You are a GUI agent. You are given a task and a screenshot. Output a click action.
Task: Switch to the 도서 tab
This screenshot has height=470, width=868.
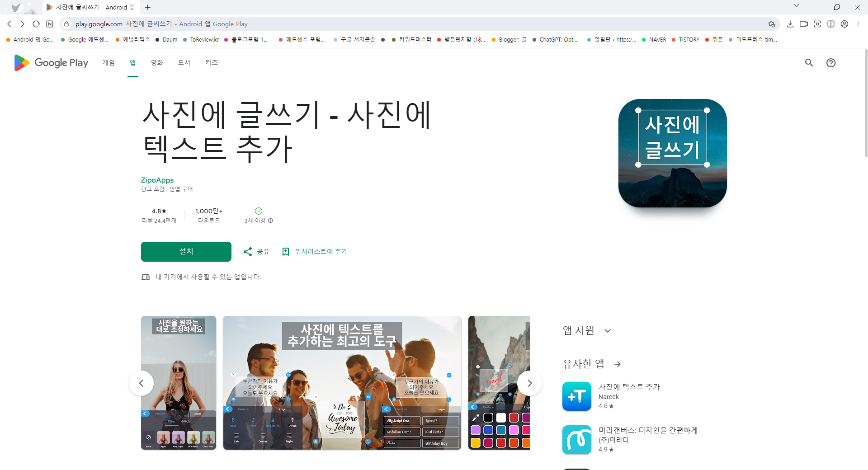coord(184,63)
